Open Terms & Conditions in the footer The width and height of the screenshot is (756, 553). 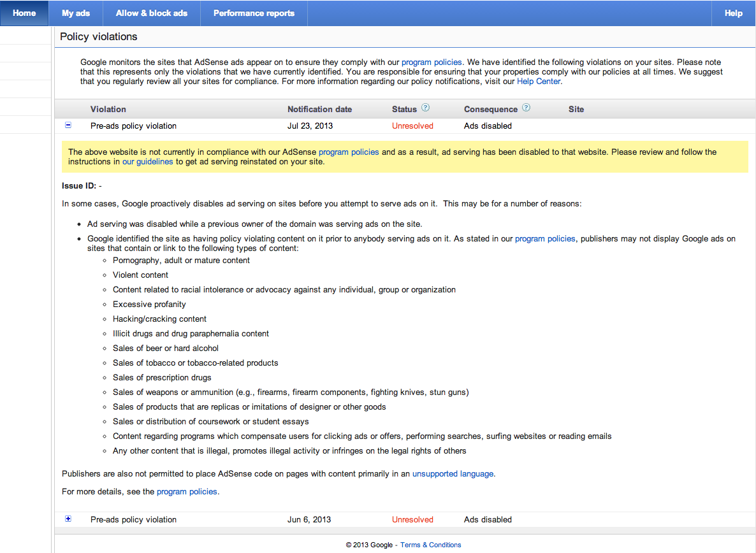click(x=430, y=545)
